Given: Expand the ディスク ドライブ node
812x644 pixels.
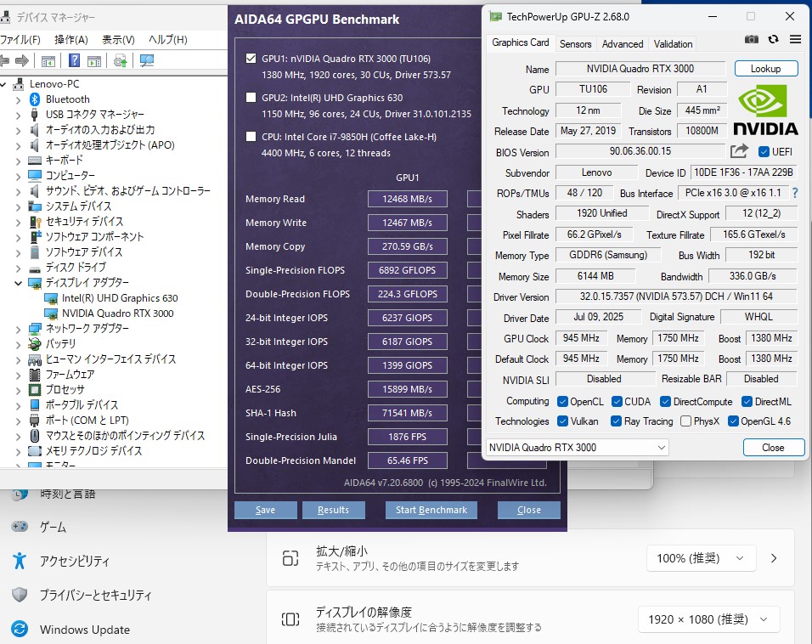Looking at the screenshot, I should 18,268.
